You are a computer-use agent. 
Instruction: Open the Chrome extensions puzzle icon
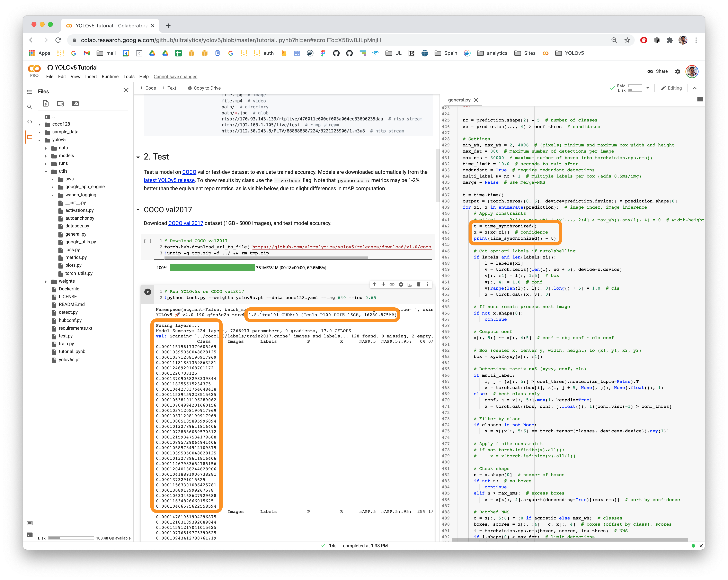tap(670, 40)
